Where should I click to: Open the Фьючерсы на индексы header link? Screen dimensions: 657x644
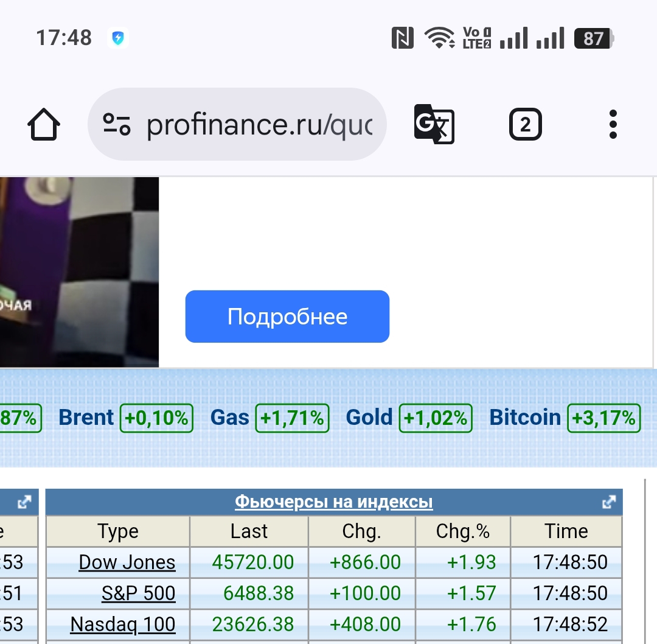point(333,502)
